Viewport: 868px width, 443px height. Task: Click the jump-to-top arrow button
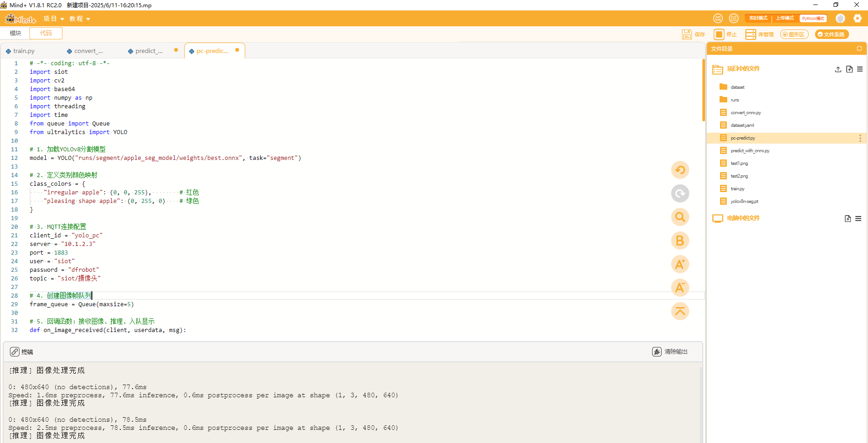(x=680, y=311)
